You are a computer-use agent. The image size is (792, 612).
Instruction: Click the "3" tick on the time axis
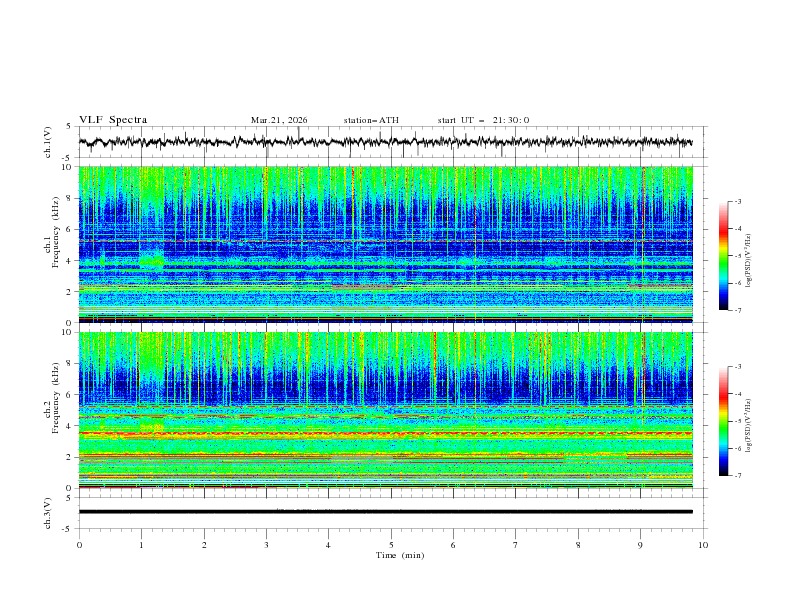[266, 545]
